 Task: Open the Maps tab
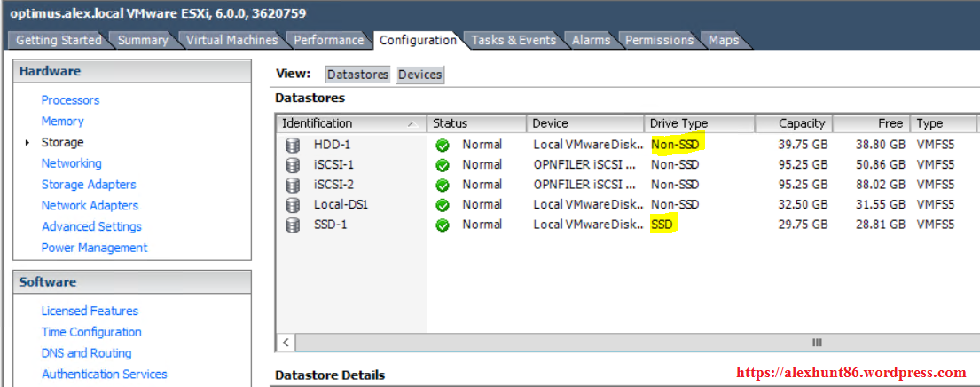(x=724, y=40)
